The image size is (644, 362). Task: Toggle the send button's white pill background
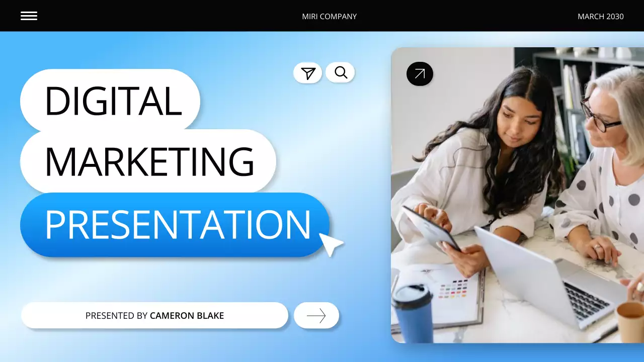[307, 72]
